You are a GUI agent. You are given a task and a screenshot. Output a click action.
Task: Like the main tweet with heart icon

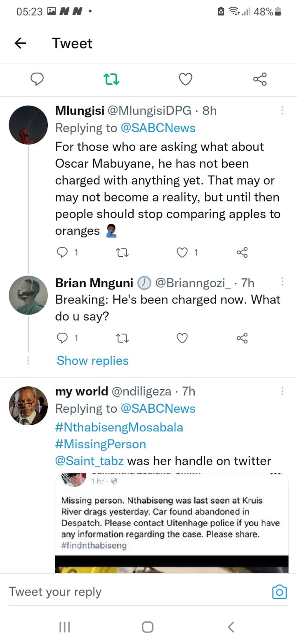click(186, 79)
